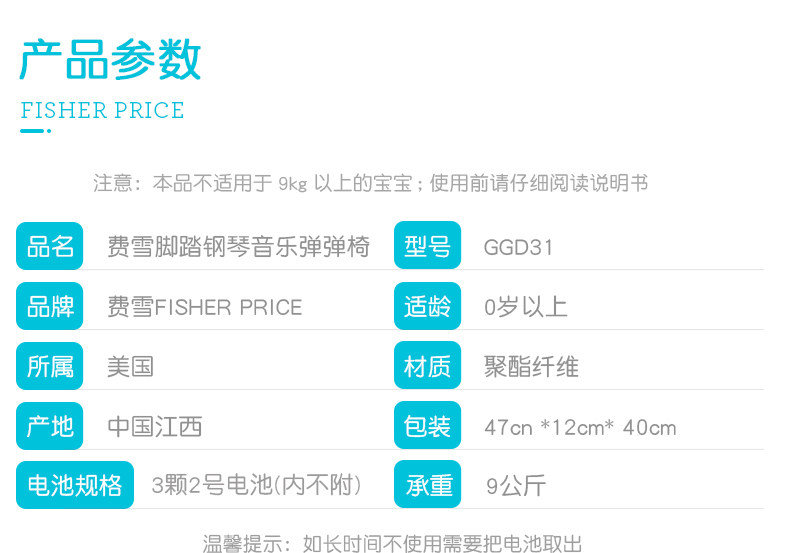Screen dimensions: 790x553
Task: Select the 适龄 label badge
Action: pos(427,306)
